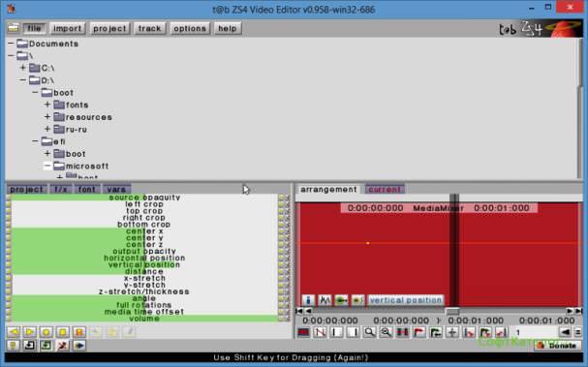Viewport: 588px width, 367px height.
Task: Click the yellow circle icon below parameter list
Action: click(x=46, y=332)
